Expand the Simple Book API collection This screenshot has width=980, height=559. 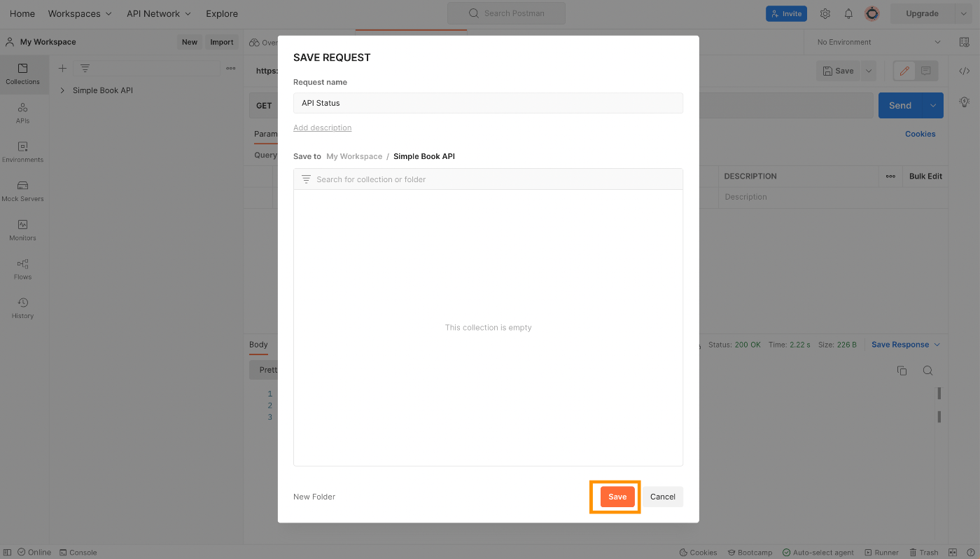(x=62, y=90)
